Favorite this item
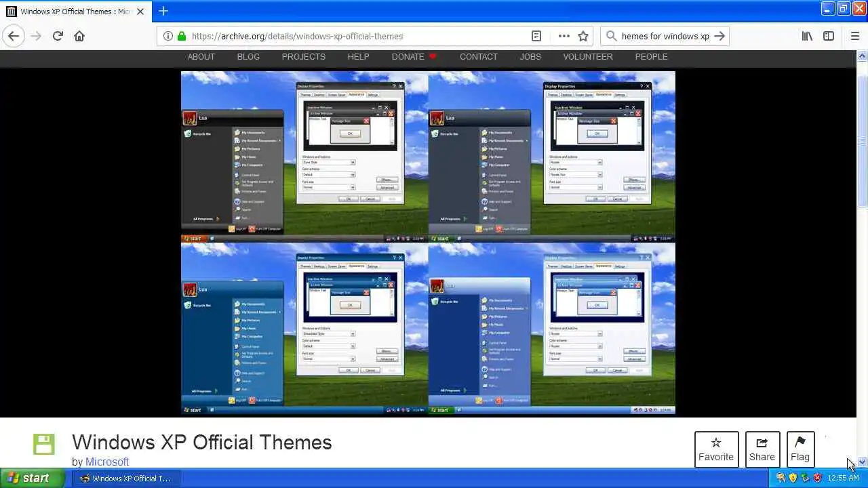The width and height of the screenshot is (868, 488). [716, 449]
